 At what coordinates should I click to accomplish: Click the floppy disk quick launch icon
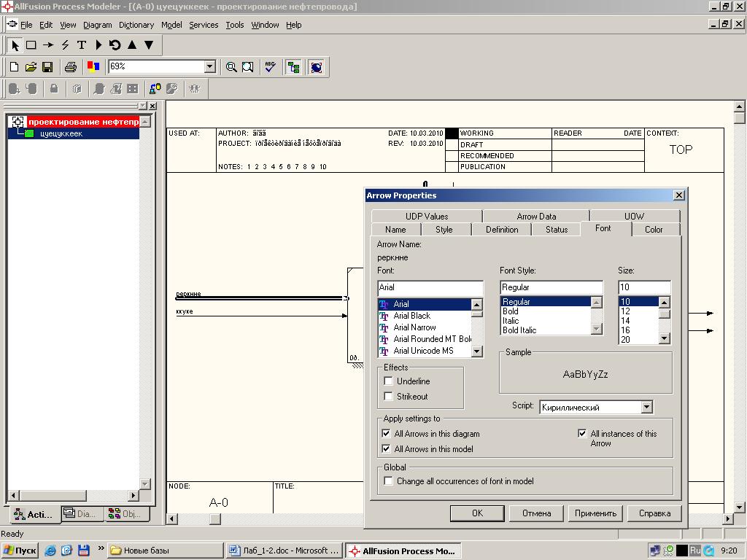click(x=84, y=551)
